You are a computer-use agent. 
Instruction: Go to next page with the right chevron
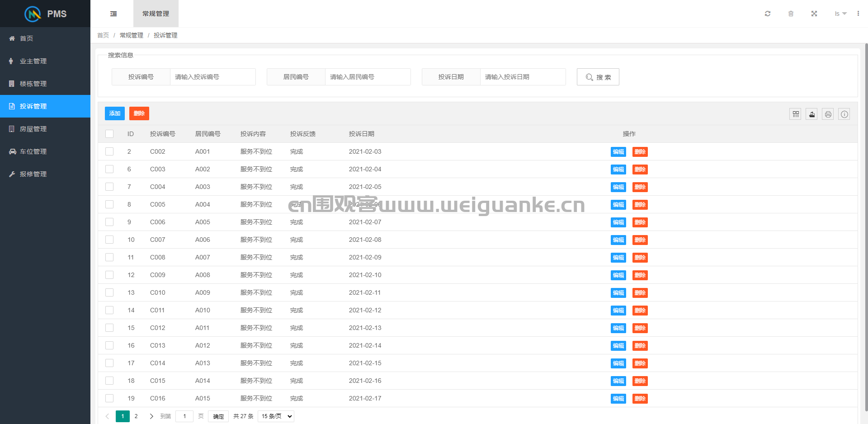[151, 416]
